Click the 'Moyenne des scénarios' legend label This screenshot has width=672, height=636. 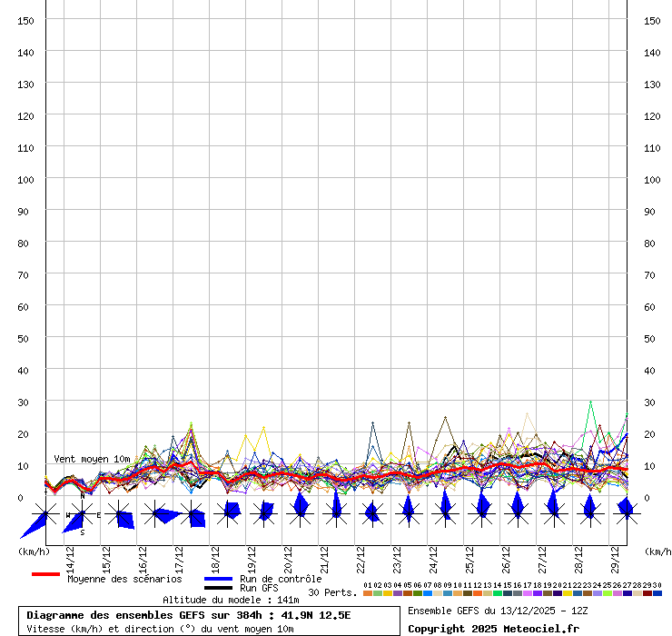(x=124, y=579)
